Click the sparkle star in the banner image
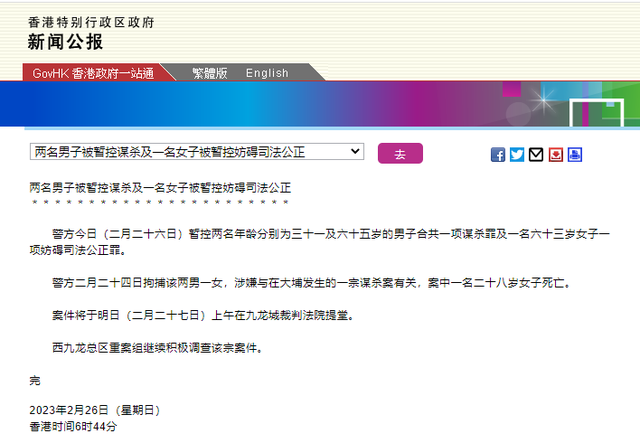 [543, 100]
